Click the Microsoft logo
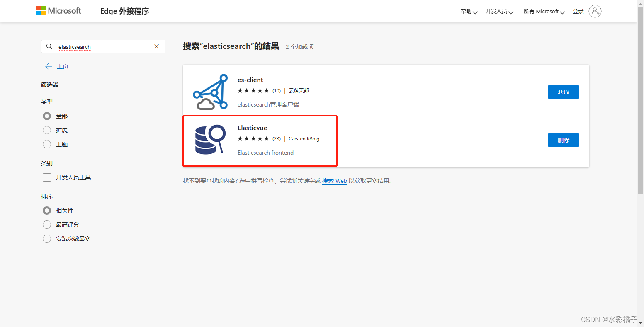644x327 pixels. coord(58,11)
